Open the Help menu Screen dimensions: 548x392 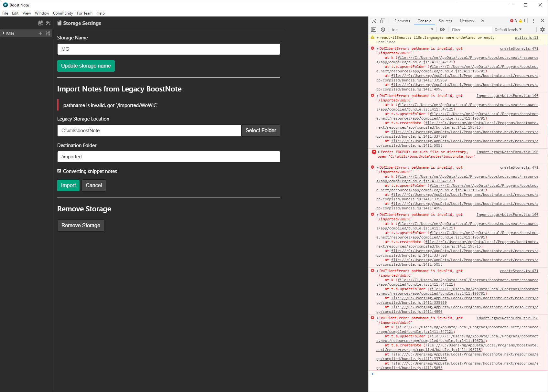(x=101, y=13)
